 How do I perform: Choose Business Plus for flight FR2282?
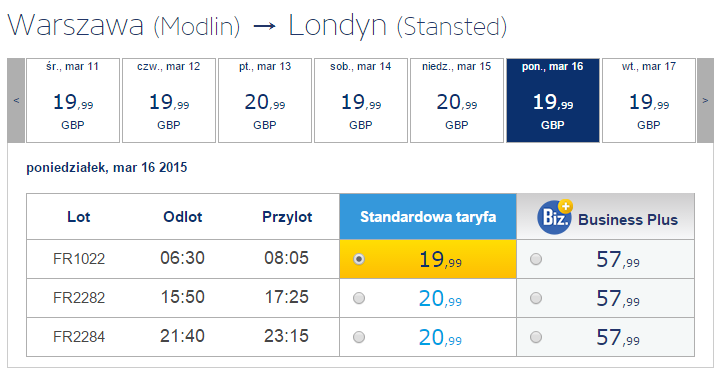536,298
